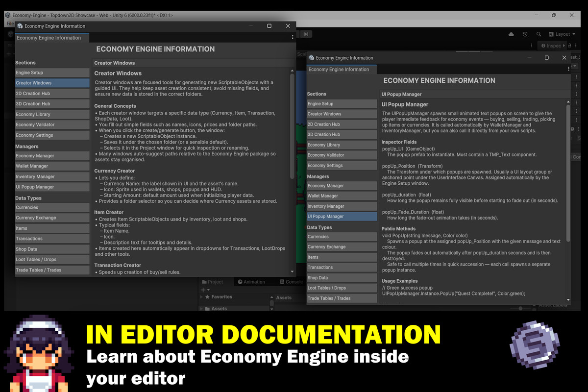Open 2D Creation Hub in right info window
Image resolution: width=588 pixels, height=392 pixels.
342,124
